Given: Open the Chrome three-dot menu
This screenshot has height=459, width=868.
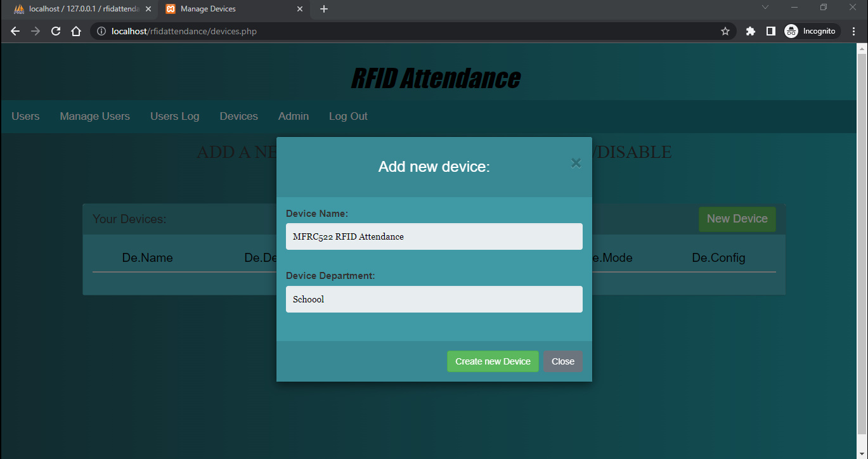Looking at the screenshot, I should click(853, 31).
